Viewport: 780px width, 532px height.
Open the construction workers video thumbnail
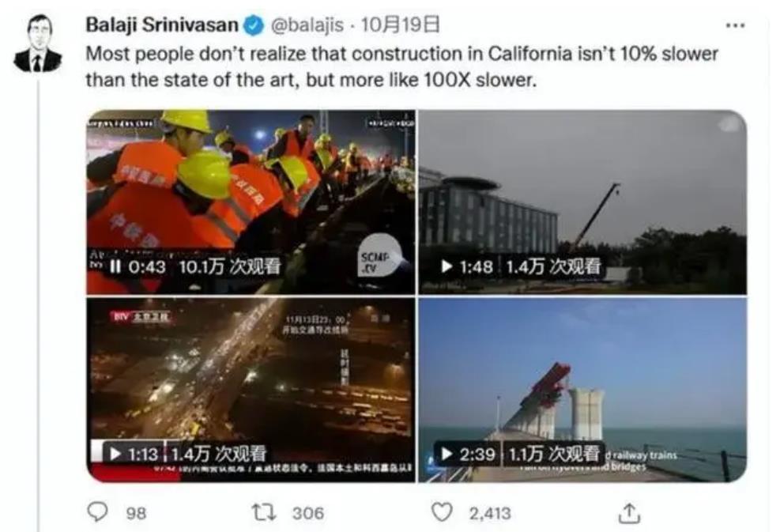(251, 202)
